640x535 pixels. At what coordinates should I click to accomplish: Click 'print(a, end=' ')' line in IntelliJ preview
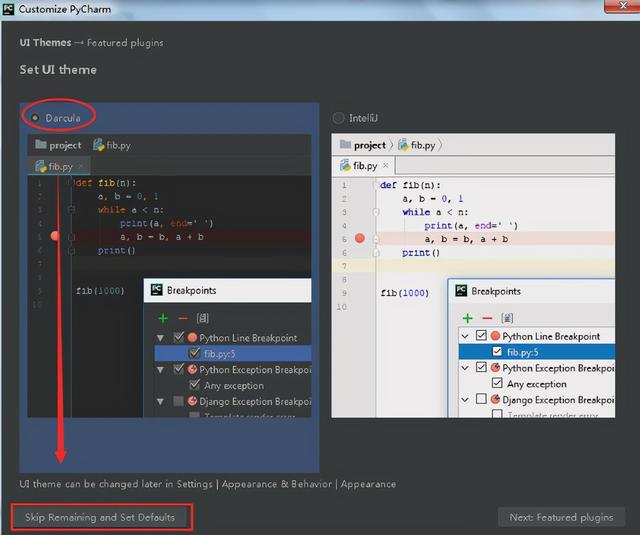(x=471, y=226)
